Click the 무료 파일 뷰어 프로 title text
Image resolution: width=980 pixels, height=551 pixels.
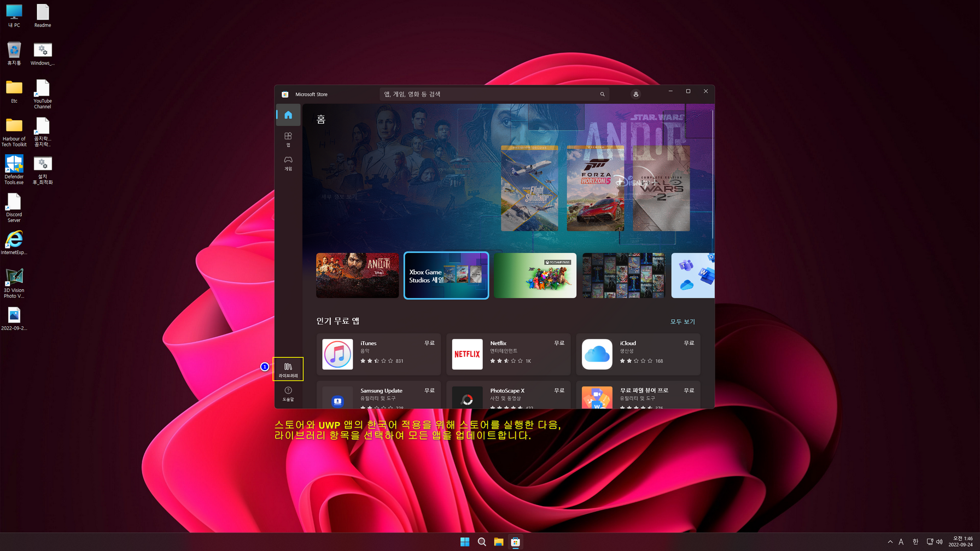[x=644, y=391]
